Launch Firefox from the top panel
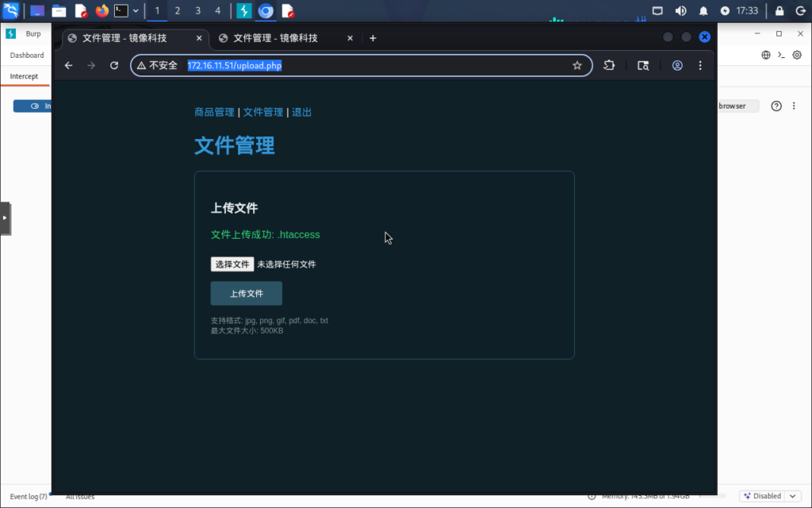 coord(101,11)
